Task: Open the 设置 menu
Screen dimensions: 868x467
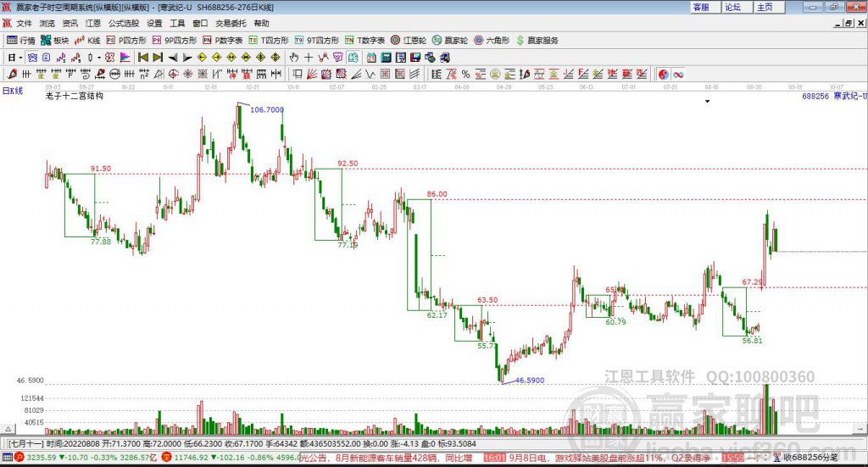Action: click(154, 23)
